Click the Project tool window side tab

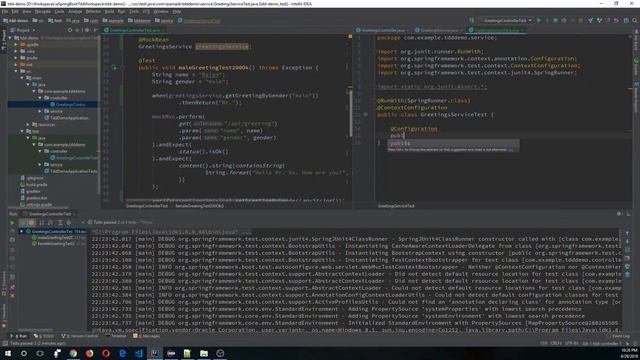3,40
